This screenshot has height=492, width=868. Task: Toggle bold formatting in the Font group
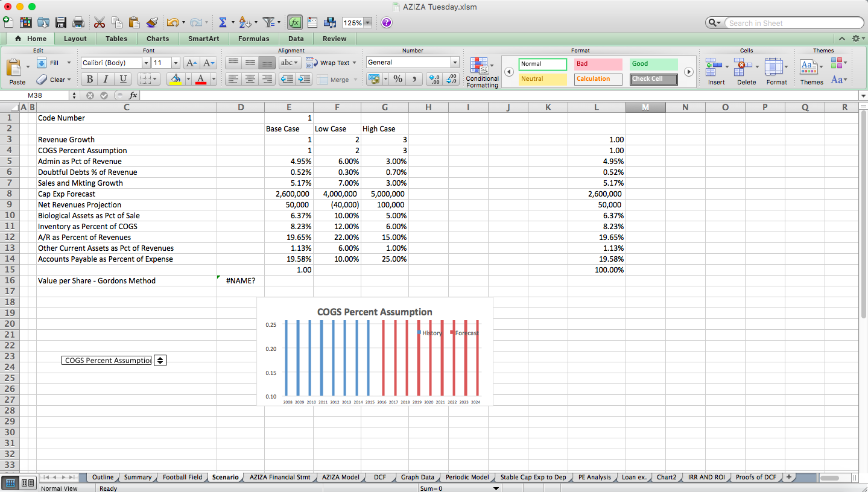coord(89,79)
